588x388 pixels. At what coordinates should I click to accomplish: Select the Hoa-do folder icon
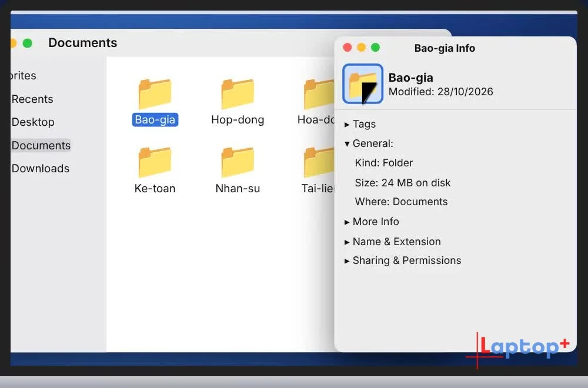[319, 93]
